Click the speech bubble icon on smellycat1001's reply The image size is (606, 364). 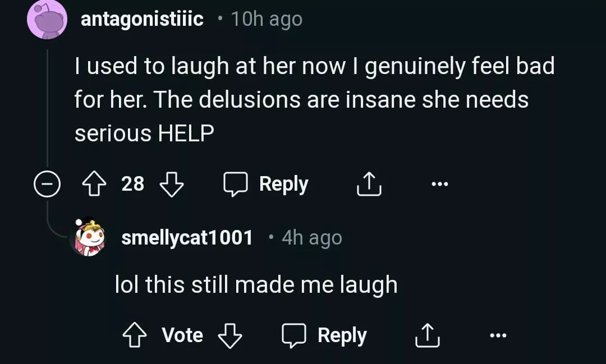[x=293, y=335]
